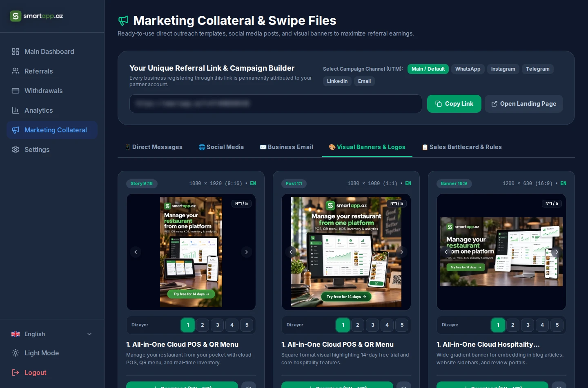Click the referral link field

click(276, 104)
